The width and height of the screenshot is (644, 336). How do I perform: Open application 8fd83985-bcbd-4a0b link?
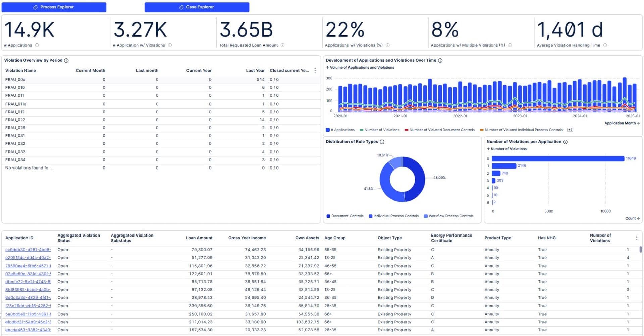point(28,290)
